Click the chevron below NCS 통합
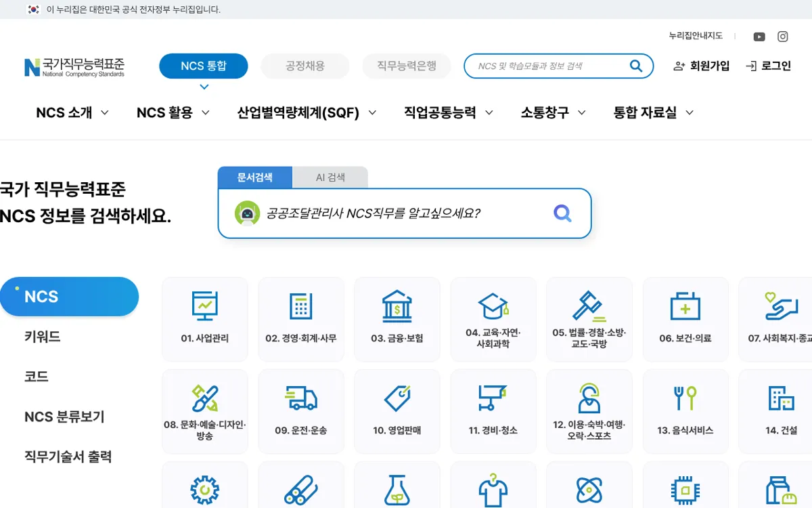The width and height of the screenshot is (812, 508). tap(204, 87)
